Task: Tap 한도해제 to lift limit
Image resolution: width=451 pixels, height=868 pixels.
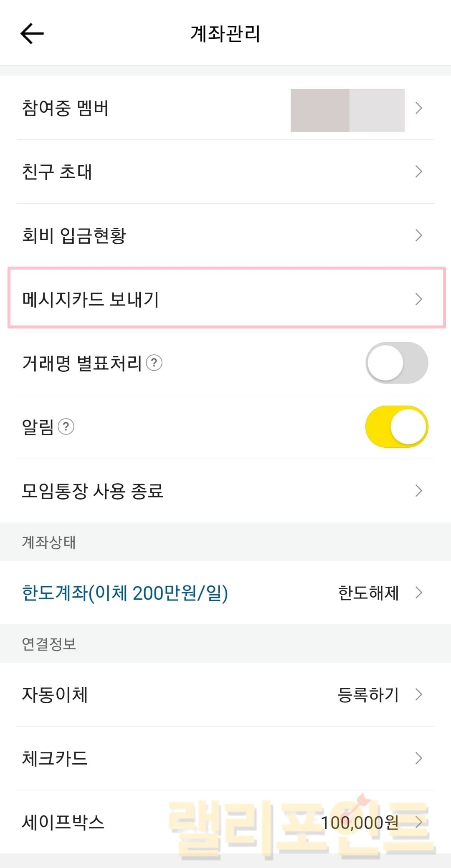Action: pos(368,593)
